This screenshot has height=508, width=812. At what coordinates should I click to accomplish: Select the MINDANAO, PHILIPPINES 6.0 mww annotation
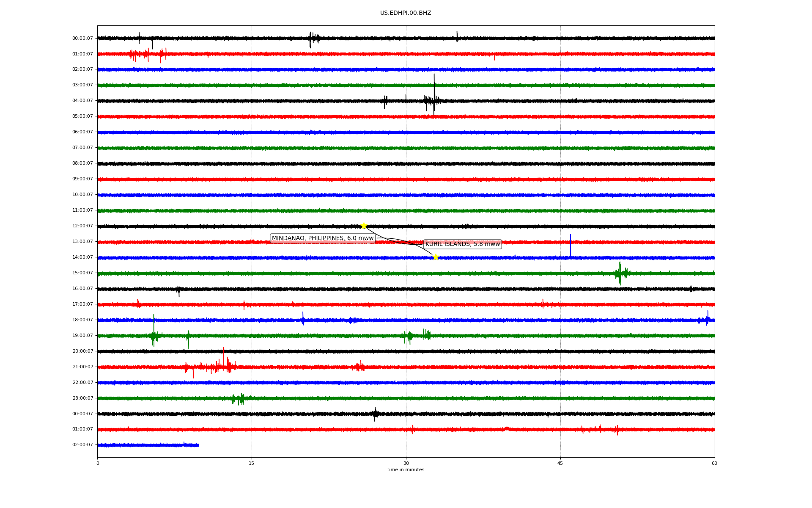click(x=323, y=238)
